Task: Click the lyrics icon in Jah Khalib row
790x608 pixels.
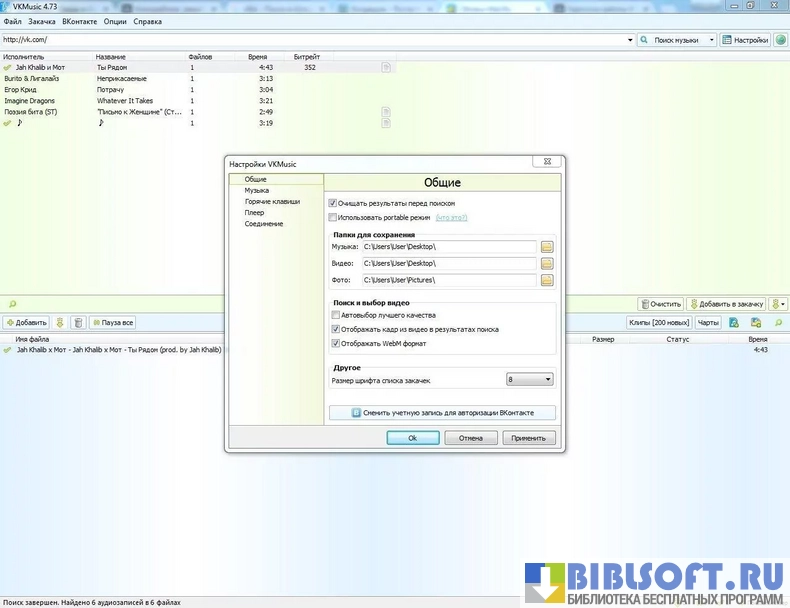Action: [x=386, y=67]
